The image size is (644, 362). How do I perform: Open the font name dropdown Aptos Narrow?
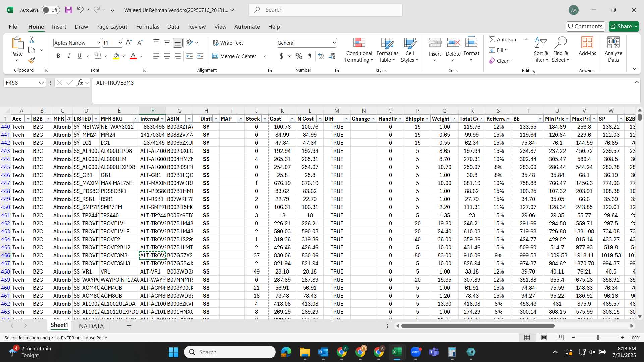coord(98,43)
